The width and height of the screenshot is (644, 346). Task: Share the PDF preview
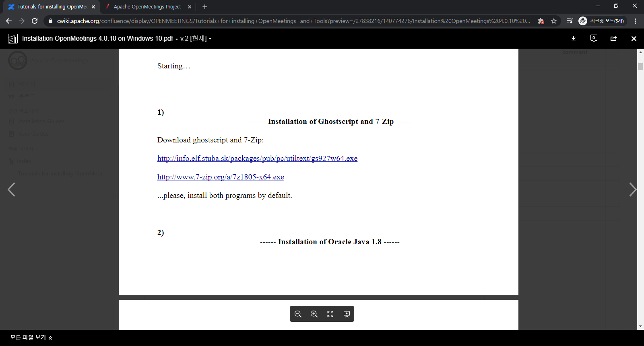point(613,39)
